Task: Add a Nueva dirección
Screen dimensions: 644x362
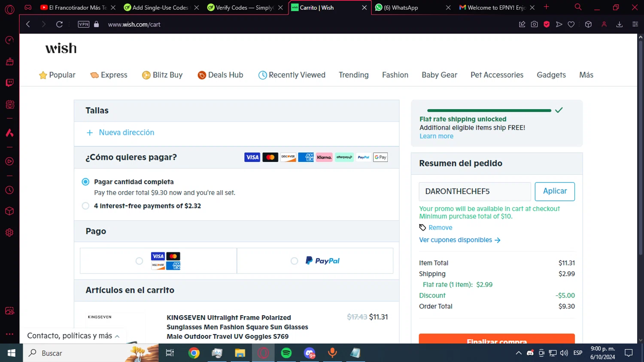Action: 120,133
